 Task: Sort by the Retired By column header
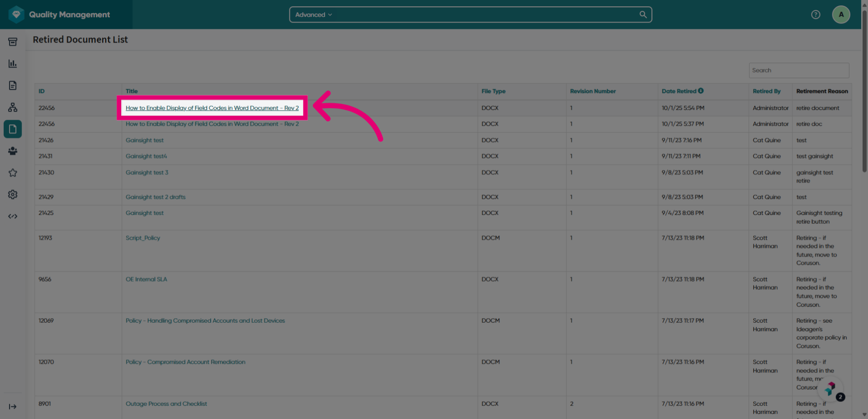click(766, 91)
